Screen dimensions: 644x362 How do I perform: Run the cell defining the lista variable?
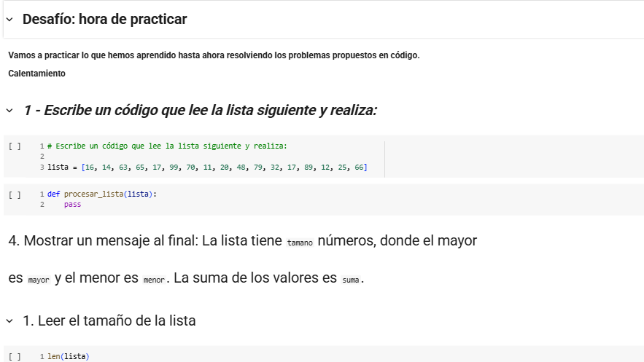[15, 146]
